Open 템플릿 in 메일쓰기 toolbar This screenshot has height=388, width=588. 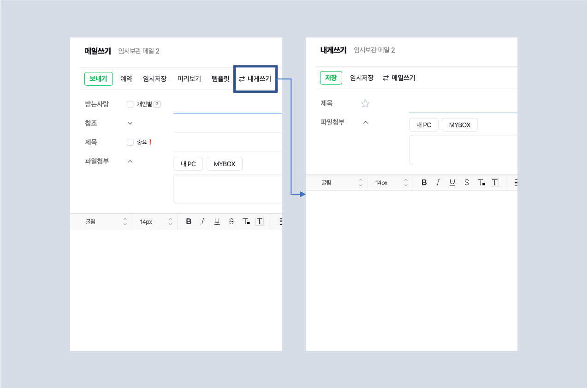tap(220, 78)
